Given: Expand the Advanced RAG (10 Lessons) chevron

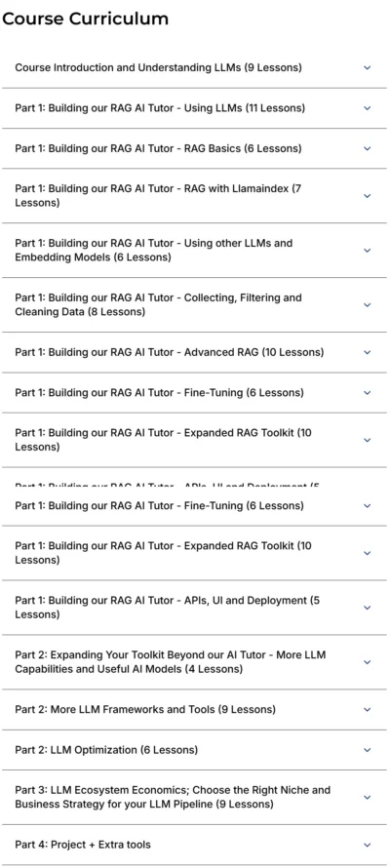Looking at the screenshot, I should coord(367,353).
